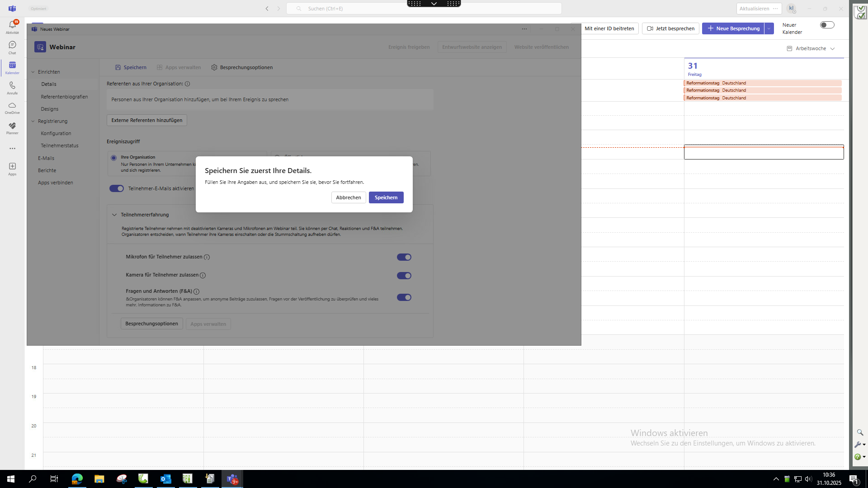This screenshot has height=488, width=868.
Task: Open the Arbeitswoche view dropdown
Action: tap(811, 48)
